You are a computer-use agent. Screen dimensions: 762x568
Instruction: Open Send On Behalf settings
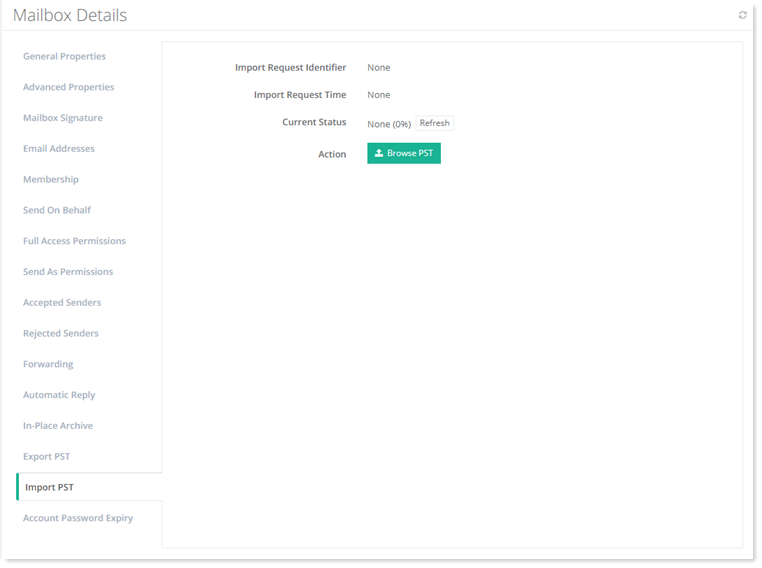[57, 210]
